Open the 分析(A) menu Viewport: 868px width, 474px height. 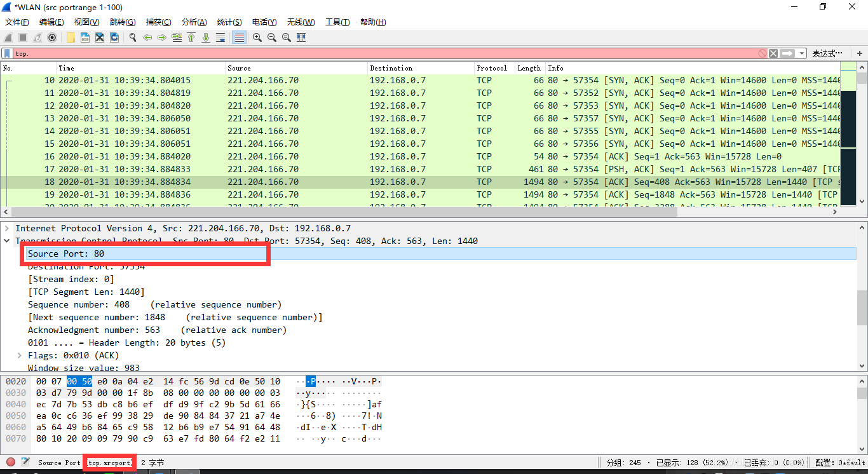(194, 22)
